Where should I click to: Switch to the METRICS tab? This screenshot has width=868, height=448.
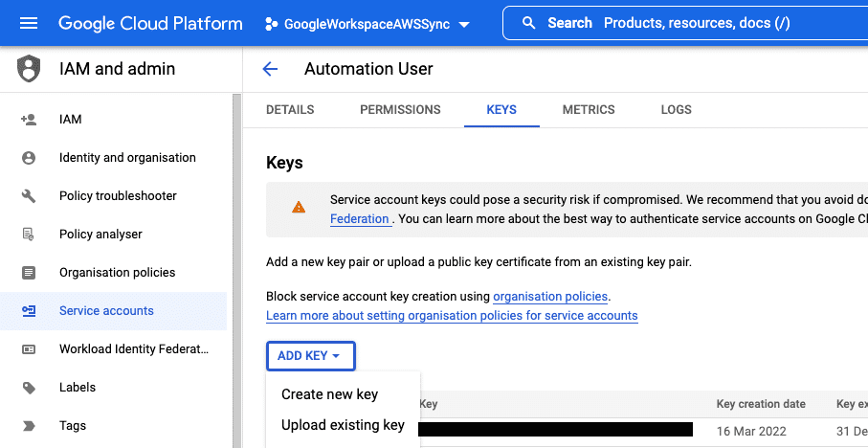[589, 110]
